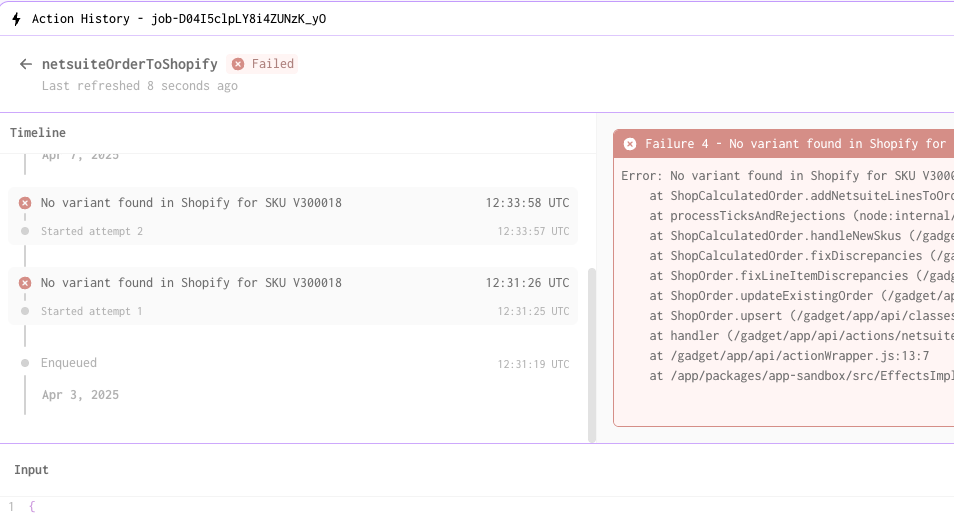Click the processTicksAndRejections stack trace line

pos(801,216)
